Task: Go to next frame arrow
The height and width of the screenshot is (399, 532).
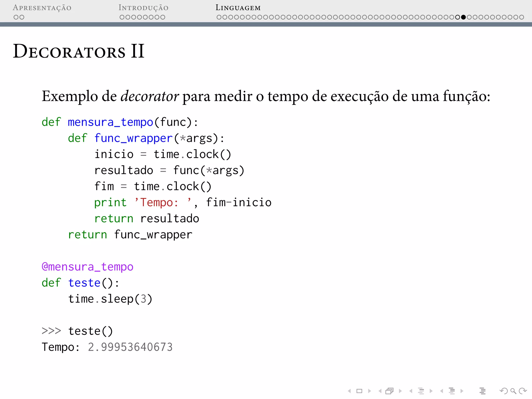Action: [400, 391]
